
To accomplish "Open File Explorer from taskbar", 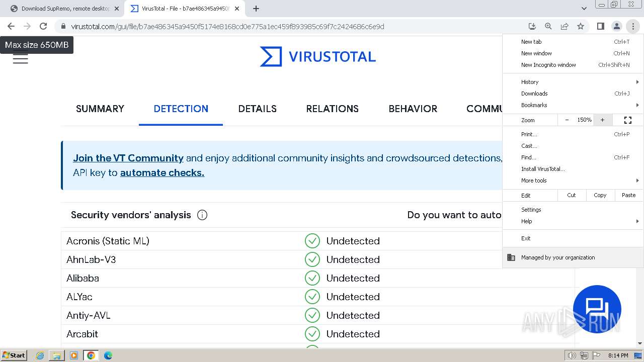I will pos(57,355).
